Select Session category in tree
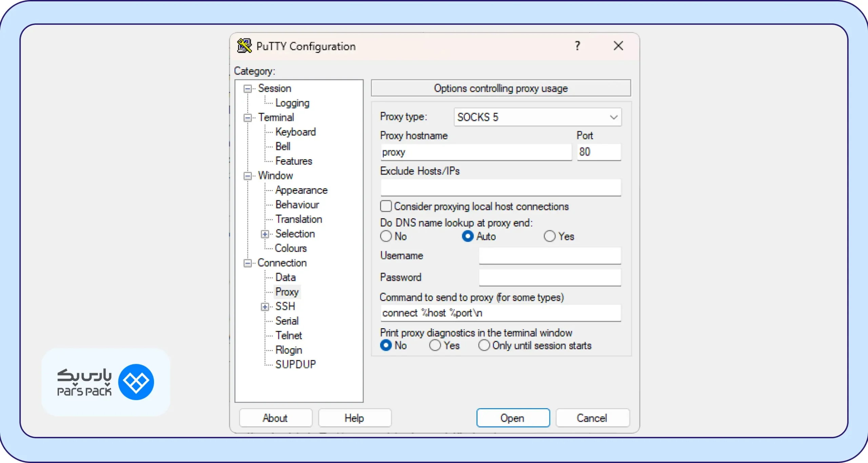868x463 pixels. [x=275, y=88]
